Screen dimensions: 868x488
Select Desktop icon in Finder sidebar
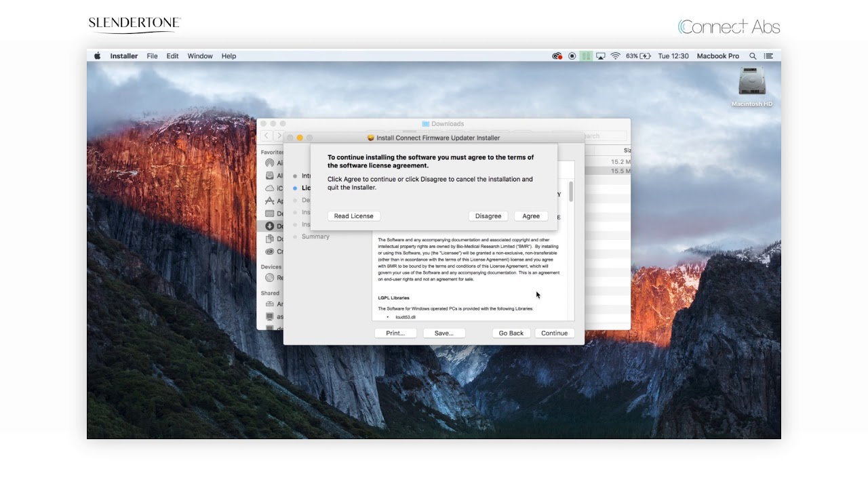click(270, 213)
